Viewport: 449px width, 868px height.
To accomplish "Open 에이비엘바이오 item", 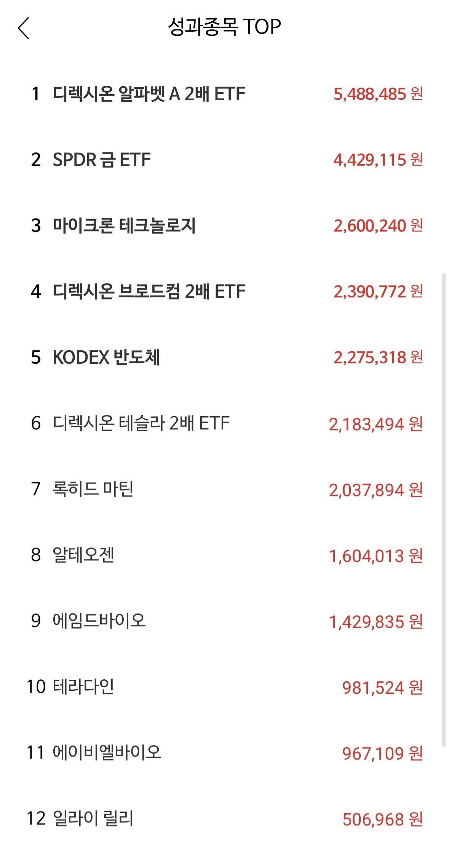I will (x=224, y=753).
